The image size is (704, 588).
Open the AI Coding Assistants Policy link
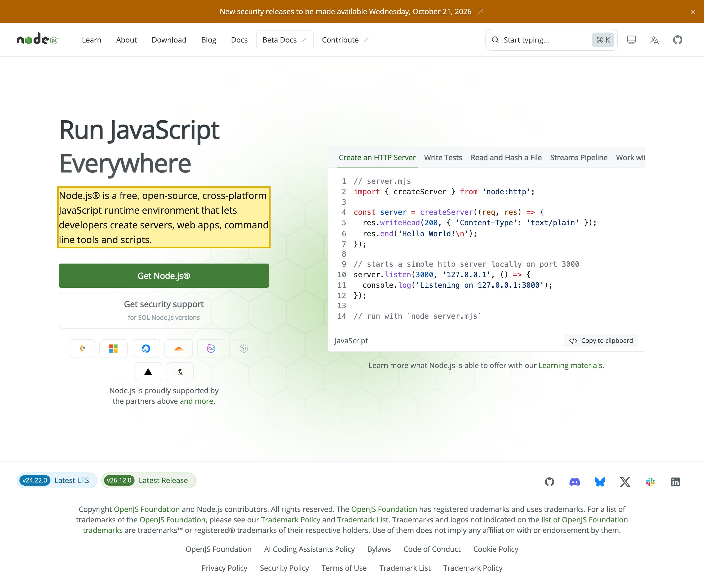click(x=309, y=549)
